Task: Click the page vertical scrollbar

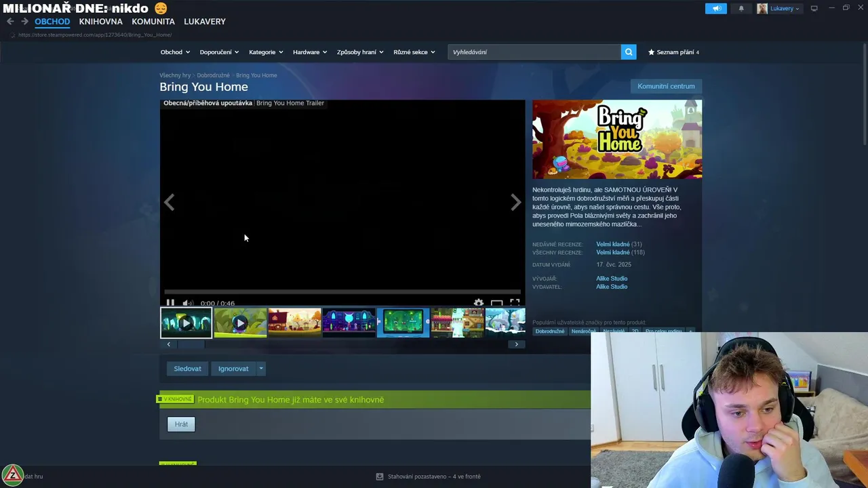Action: 864,95
